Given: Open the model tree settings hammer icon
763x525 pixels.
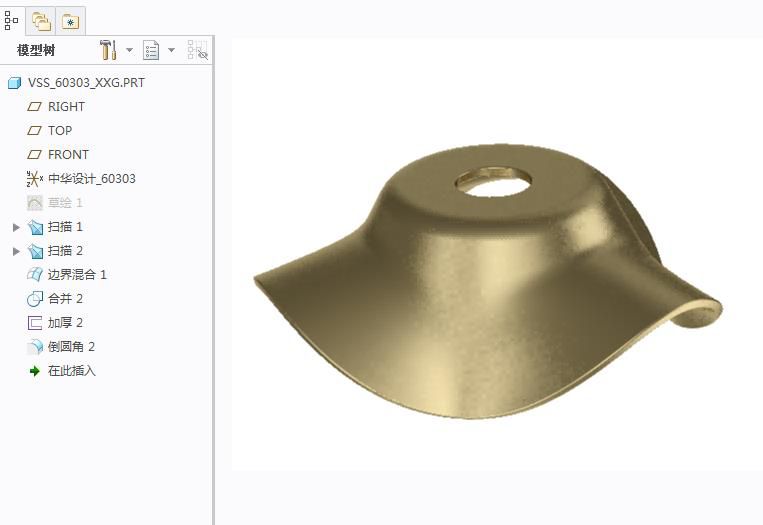Looking at the screenshot, I should point(108,50).
